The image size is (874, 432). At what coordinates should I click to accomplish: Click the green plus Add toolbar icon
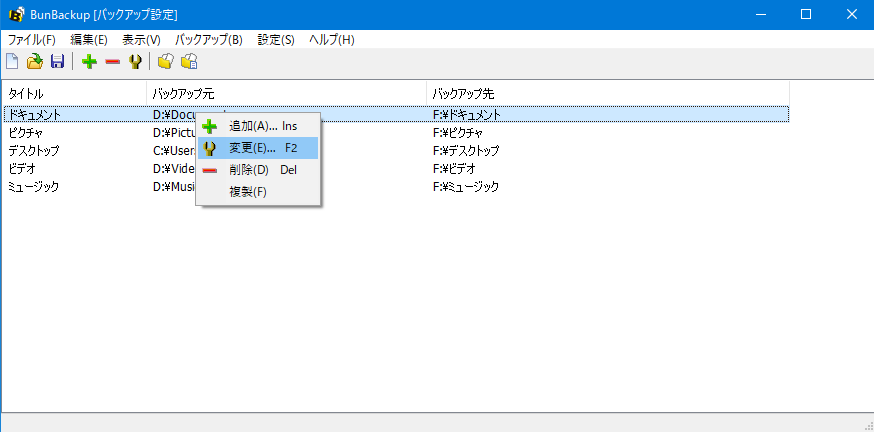tap(89, 61)
